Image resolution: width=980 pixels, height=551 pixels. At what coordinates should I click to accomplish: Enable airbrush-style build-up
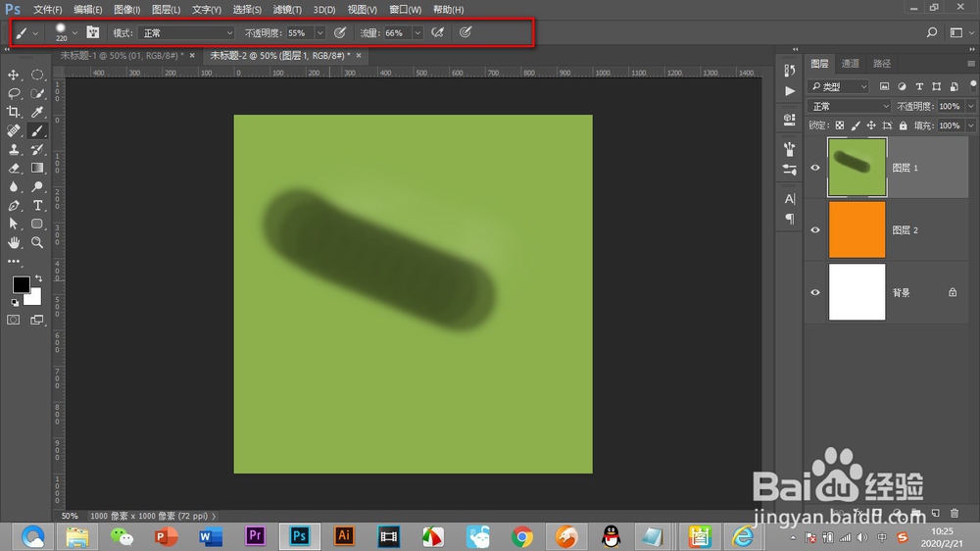tap(437, 32)
